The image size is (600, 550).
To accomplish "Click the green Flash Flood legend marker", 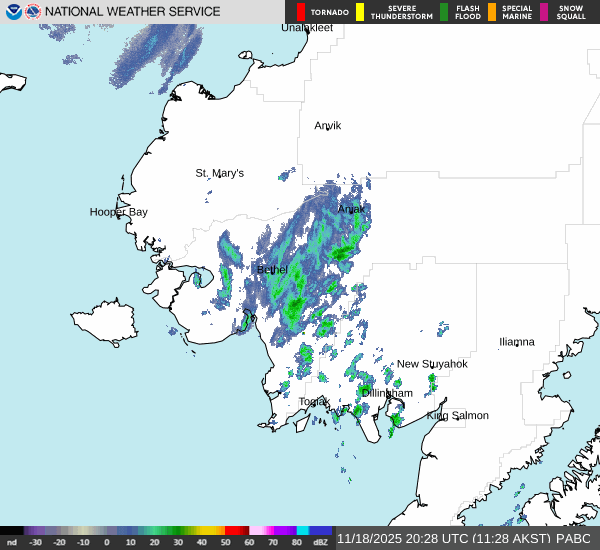I will tap(444, 12).
